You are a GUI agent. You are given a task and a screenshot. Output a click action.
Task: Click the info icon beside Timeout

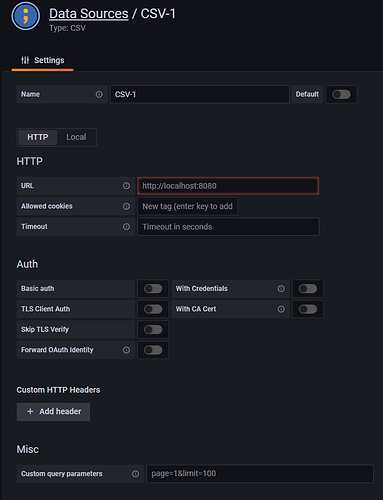point(126,227)
